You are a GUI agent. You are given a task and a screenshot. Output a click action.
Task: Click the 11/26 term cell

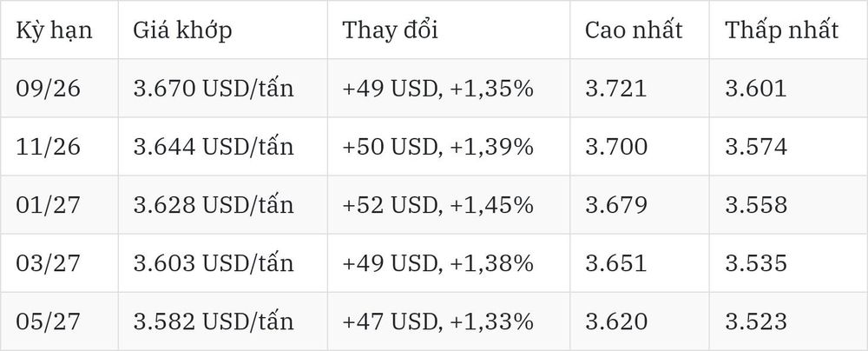(59, 146)
